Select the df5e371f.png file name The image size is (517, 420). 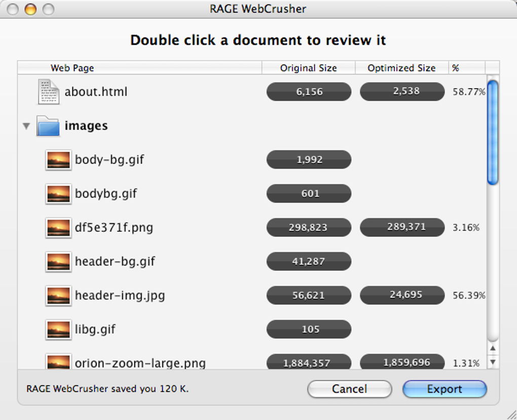[114, 228]
